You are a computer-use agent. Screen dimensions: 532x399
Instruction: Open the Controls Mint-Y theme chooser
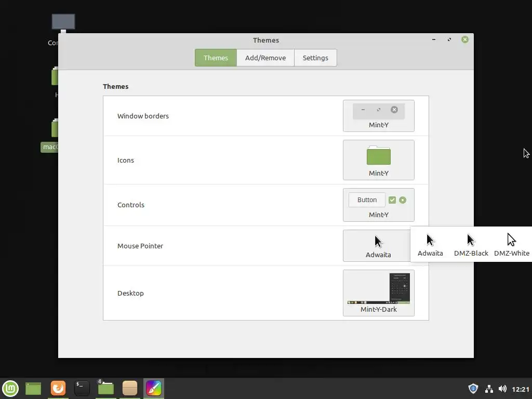click(x=378, y=205)
